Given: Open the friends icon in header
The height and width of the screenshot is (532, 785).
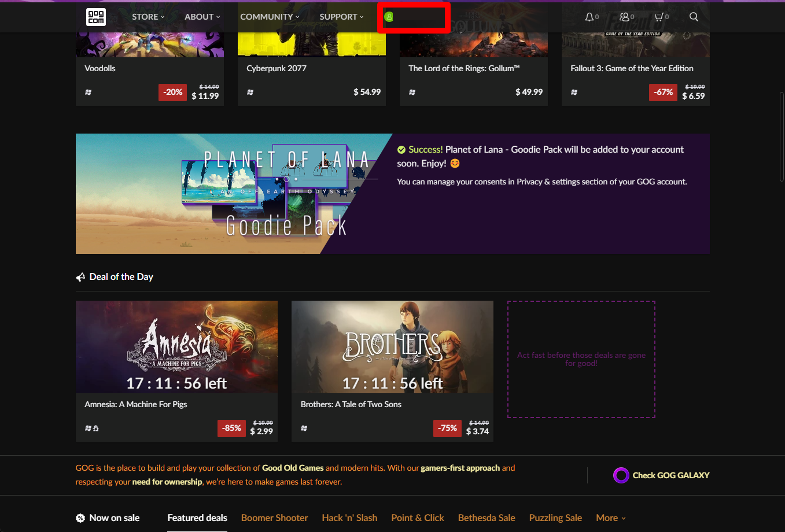Looking at the screenshot, I should [624, 17].
